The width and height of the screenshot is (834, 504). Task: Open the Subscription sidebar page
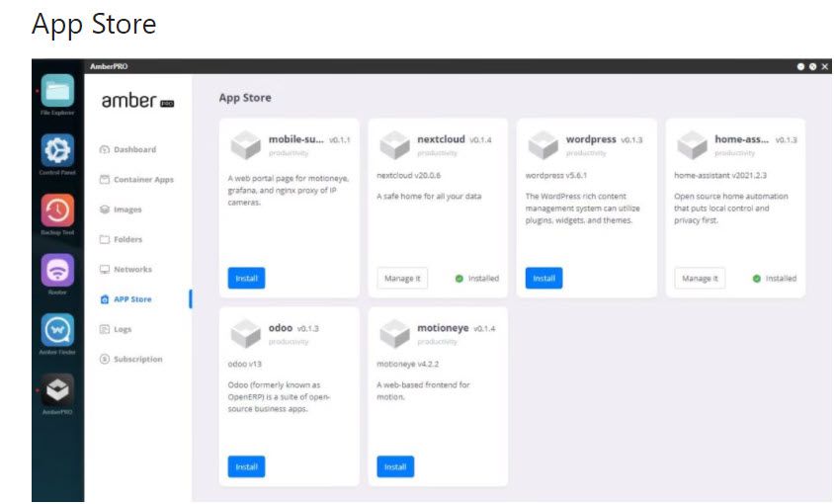[x=137, y=359]
